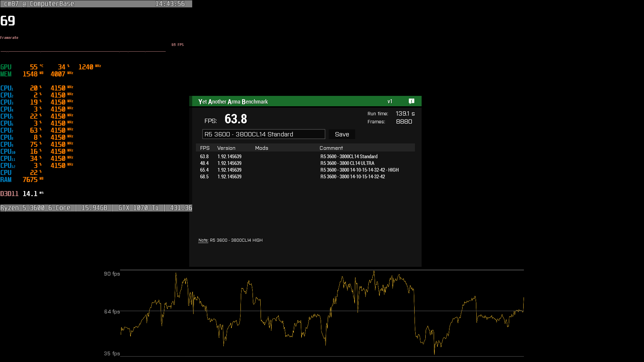Select the 68.5 FPS result row
644x362 pixels.
click(x=305, y=177)
